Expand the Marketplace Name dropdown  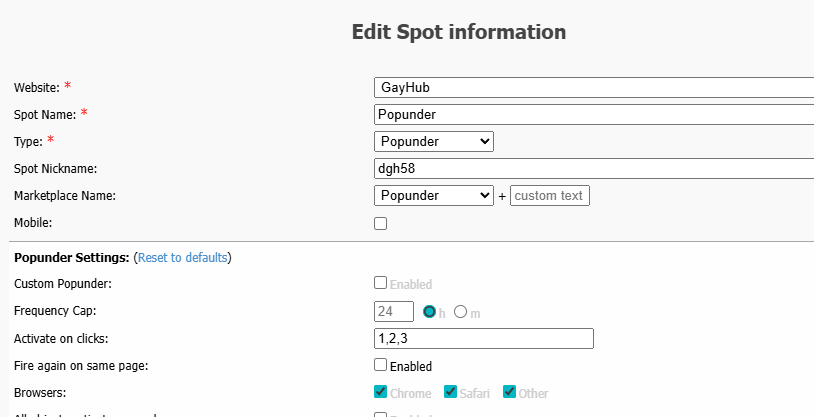(x=434, y=195)
